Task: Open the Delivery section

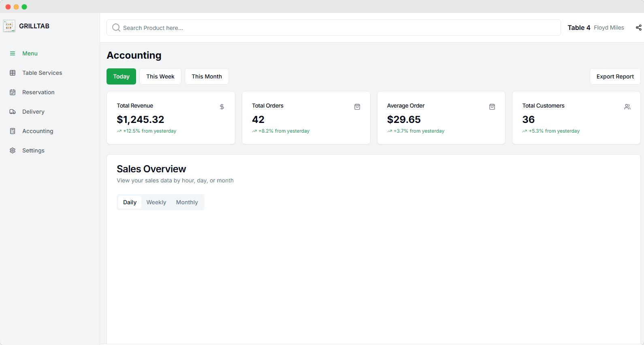Action: 33,112
